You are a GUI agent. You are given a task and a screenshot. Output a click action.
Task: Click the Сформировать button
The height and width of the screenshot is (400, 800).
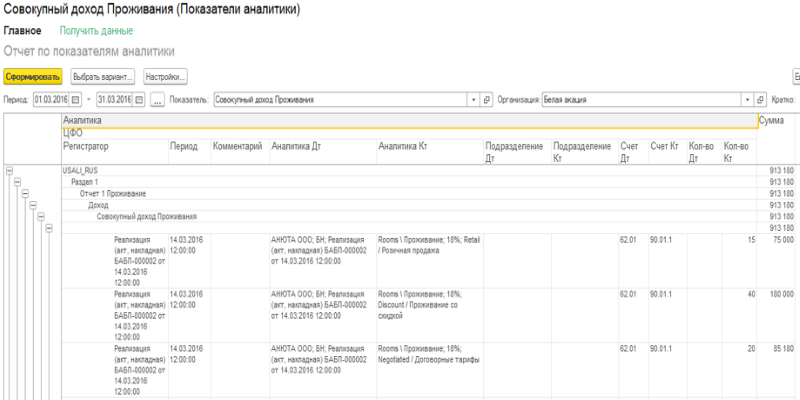(33, 76)
